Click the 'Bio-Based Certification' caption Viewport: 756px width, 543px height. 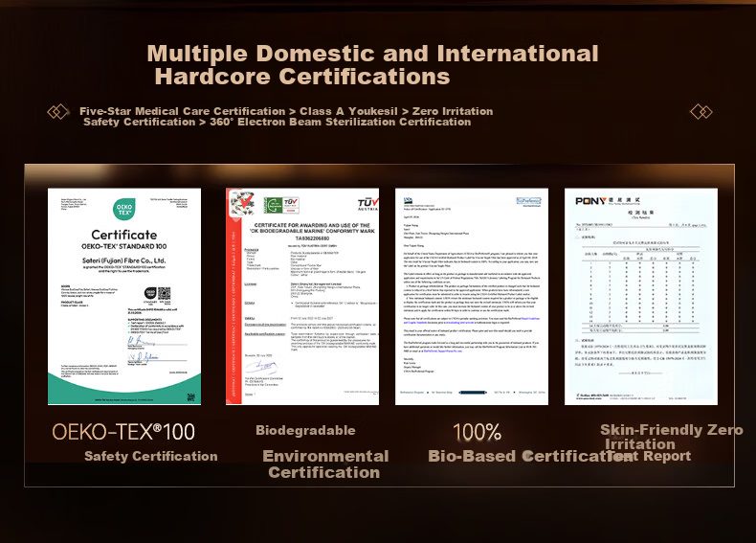tap(530, 456)
